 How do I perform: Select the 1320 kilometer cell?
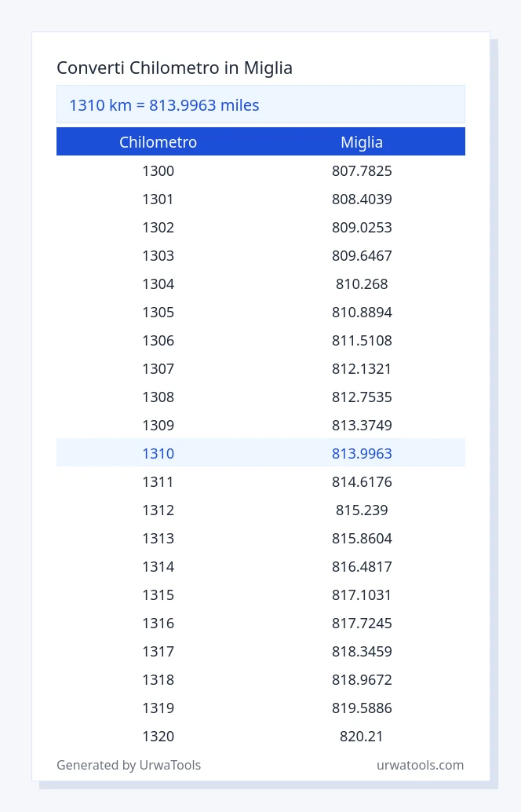(x=158, y=736)
